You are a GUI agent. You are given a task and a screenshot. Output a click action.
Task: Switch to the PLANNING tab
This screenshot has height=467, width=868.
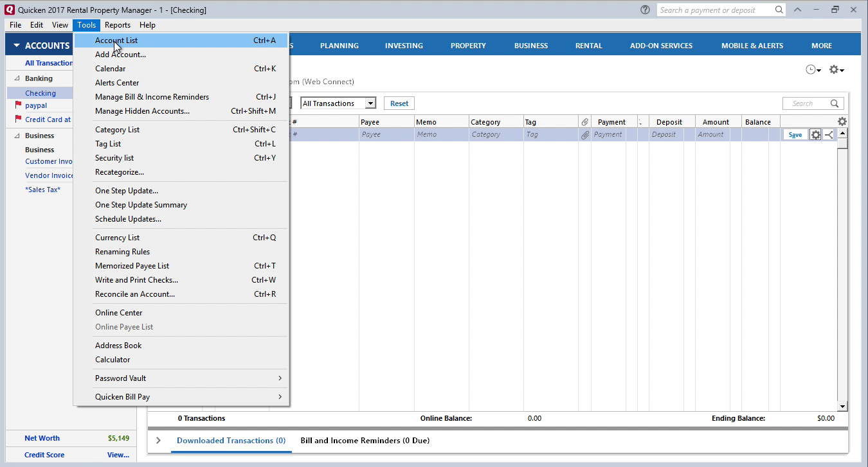tap(339, 46)
